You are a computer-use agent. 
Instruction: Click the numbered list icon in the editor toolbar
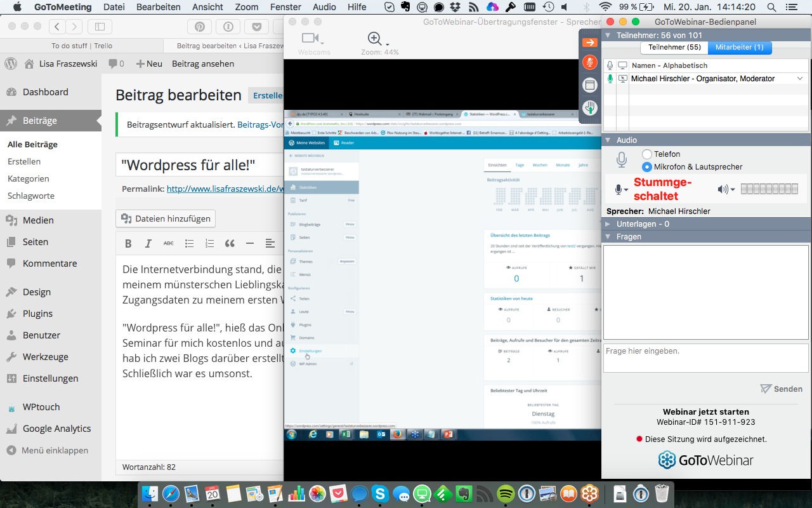(209, 243)
